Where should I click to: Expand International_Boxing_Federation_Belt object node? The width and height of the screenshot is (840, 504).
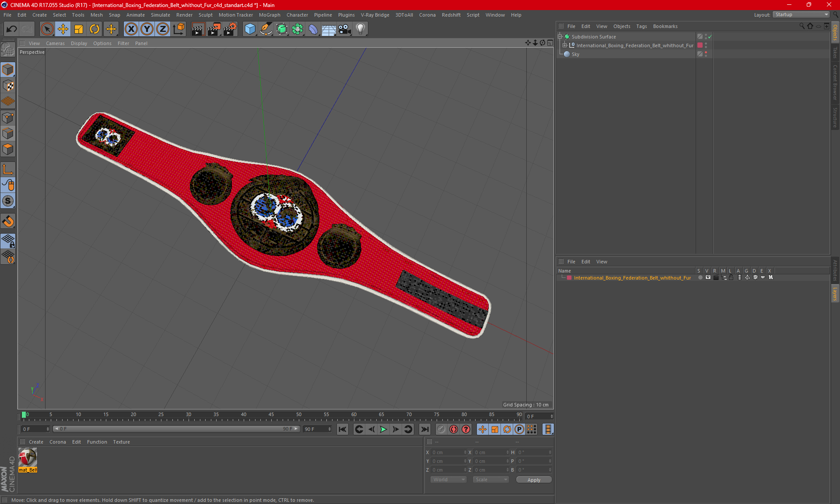[x=565, y=45]
